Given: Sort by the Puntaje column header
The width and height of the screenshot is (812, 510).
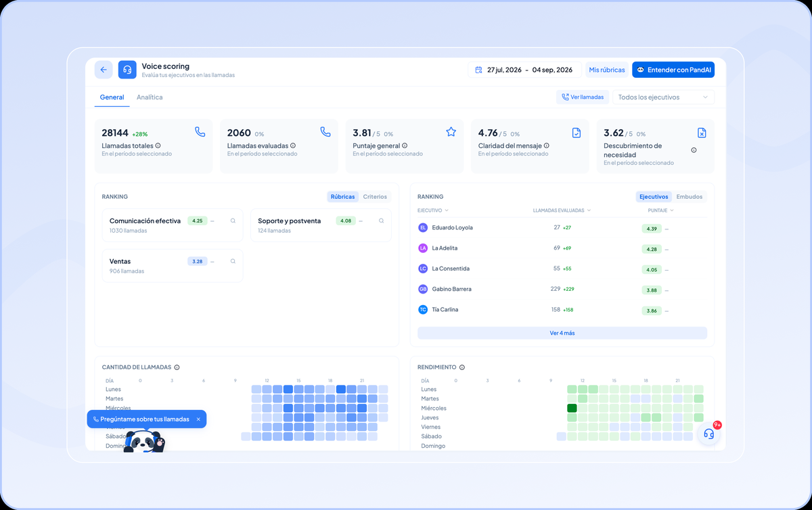Looking at the screenshot, I should tap(660, 210).
